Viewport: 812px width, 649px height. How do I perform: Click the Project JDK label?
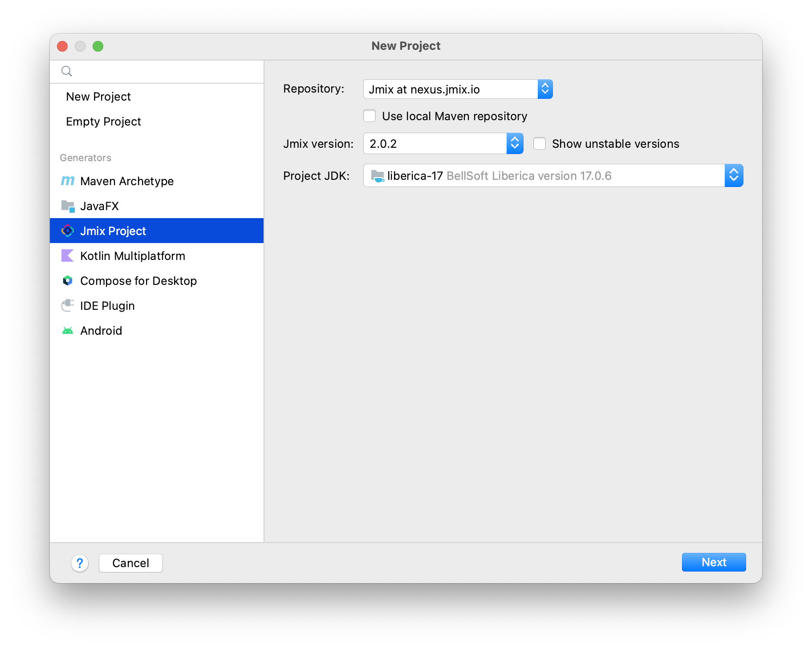pyautogui.click(x=316, y=176)
